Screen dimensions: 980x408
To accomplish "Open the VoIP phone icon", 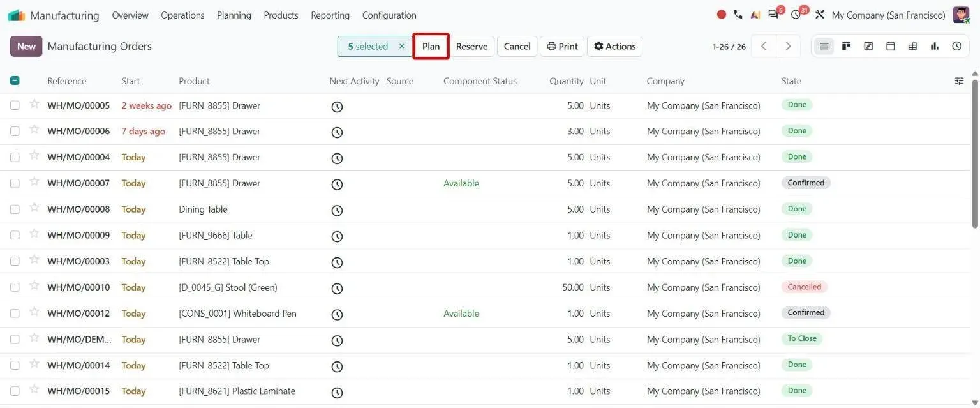I will tap(738, 15).
